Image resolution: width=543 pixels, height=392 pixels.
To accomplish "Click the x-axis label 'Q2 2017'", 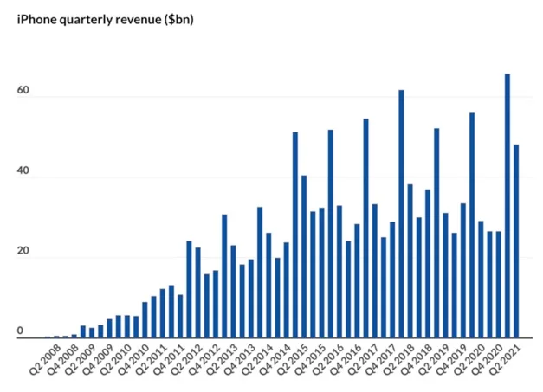I will pos(364,360).
